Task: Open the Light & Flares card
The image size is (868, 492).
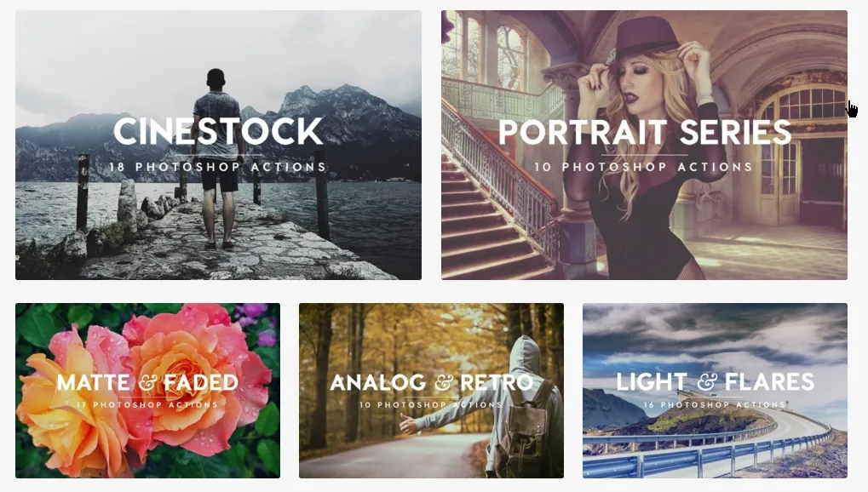Action: click(715, 391)
